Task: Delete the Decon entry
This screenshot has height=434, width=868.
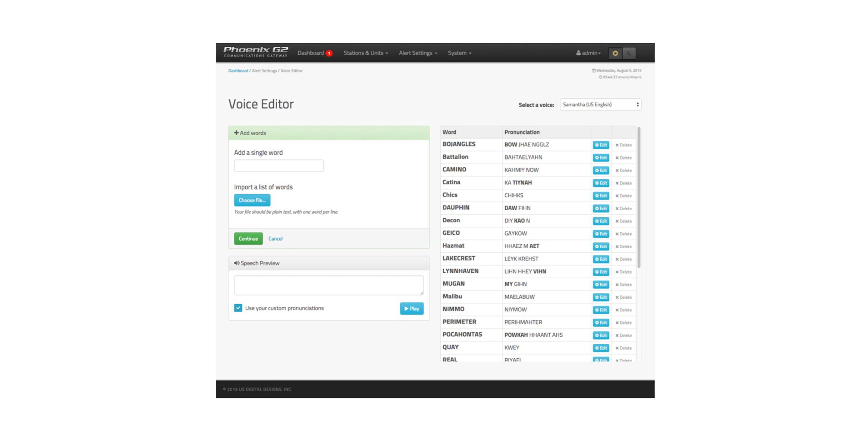Action: [x=623, y=222]
